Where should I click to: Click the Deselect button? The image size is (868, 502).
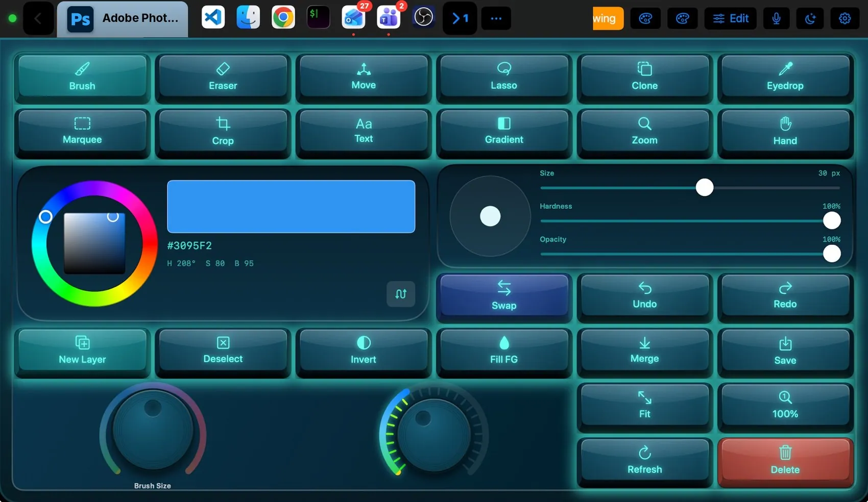[223, 350]
